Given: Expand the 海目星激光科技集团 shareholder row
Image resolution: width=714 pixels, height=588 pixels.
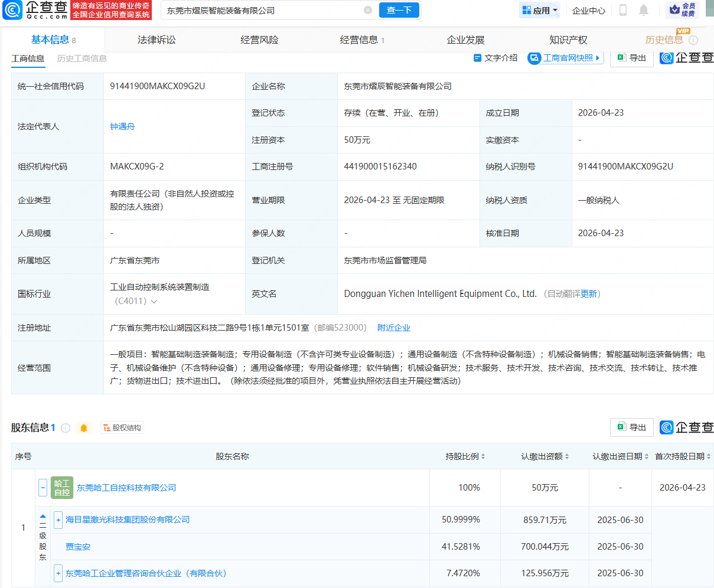Looking at the screenshot, I should pyautogui.click(x=58, y=520).
